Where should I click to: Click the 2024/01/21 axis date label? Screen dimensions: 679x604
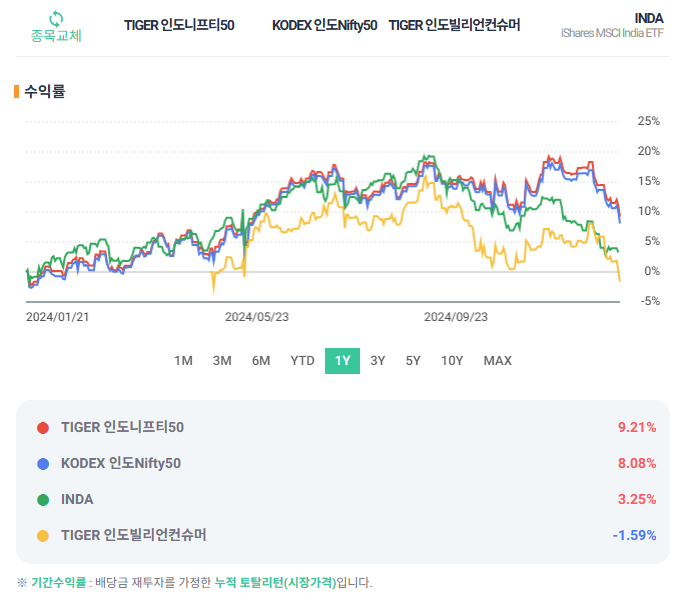tap(58, 317)
